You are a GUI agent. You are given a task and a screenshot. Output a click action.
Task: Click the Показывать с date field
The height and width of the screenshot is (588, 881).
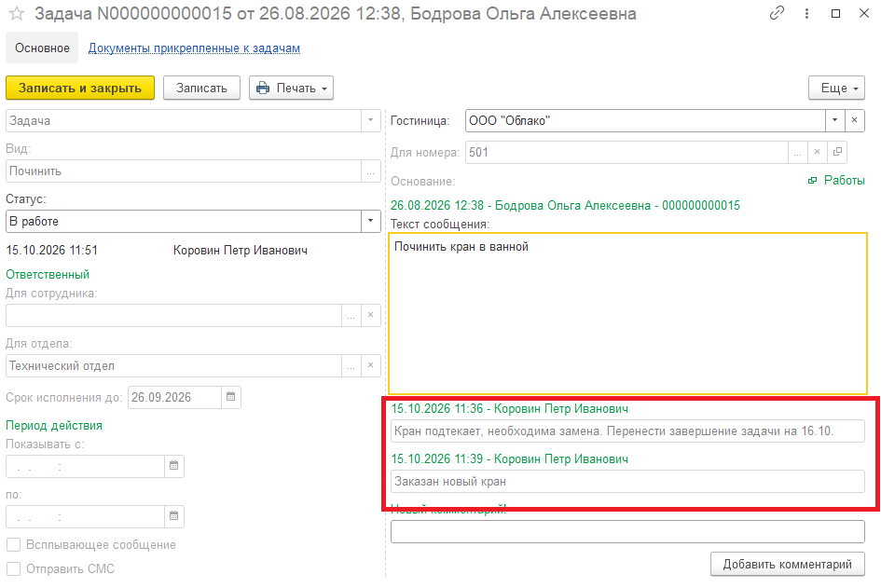click(x=86, y=466)
